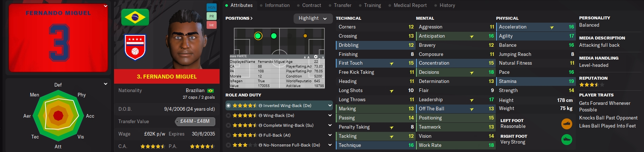Expand Inverted Wing-Back (De) duty chevron

(330, 106)
